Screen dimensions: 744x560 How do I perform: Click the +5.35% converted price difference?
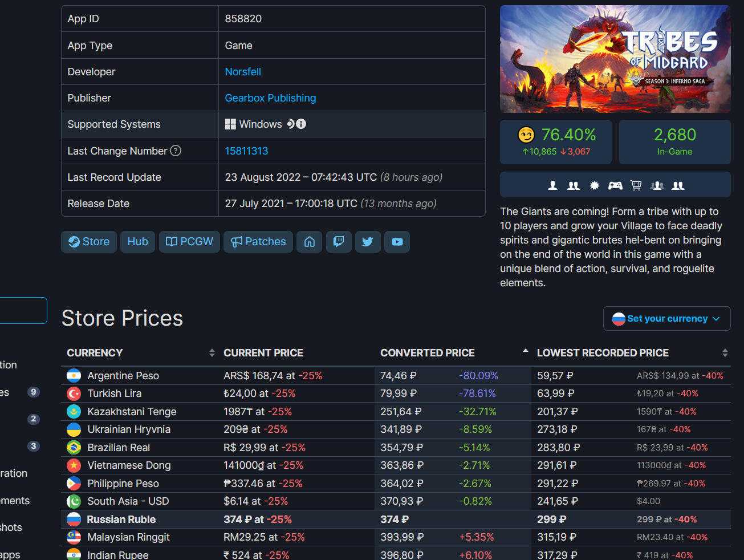click(477, 537)
